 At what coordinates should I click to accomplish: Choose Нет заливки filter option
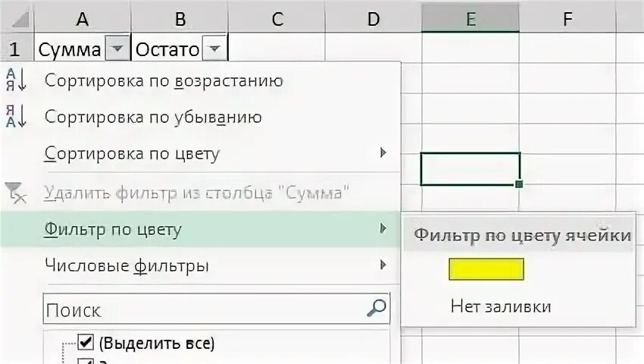501,306
